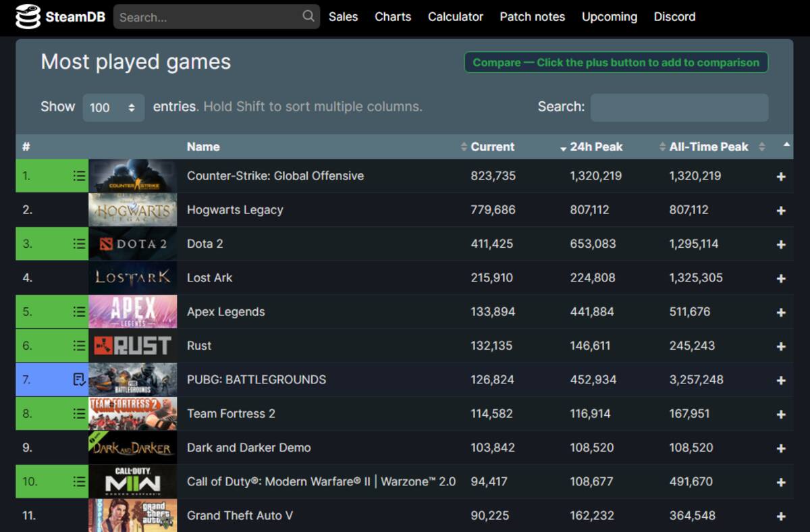
Task: Open the Calculator page
Action: pyautogui.click(x=456, y=17)
